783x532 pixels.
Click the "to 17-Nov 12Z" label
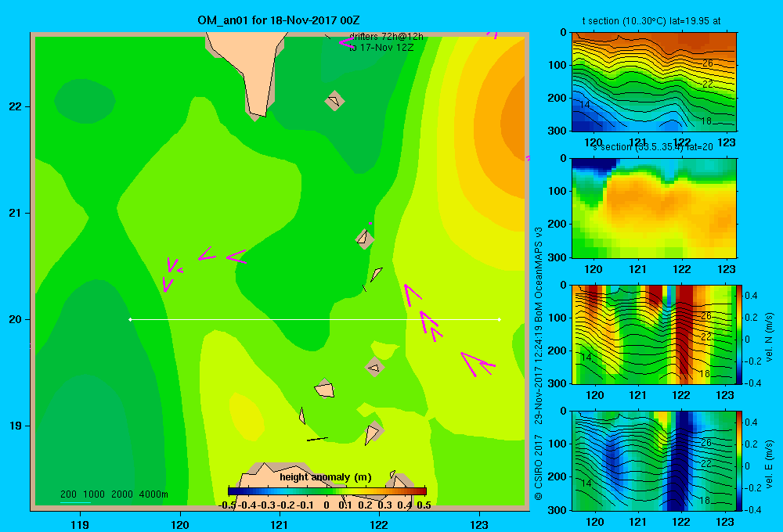coord(381,48)
